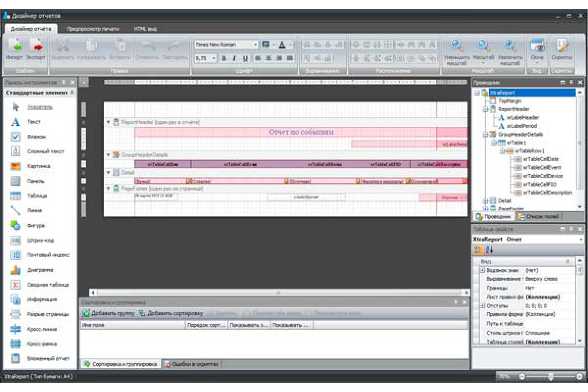The width and height of the screenshot is (588, 392).
Task: Pick the Фигура shape tool
Action: (x=36, y=225)
